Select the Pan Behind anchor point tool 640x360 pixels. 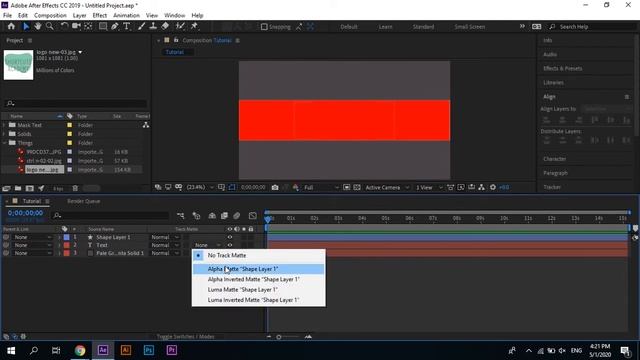click(88, 27)
